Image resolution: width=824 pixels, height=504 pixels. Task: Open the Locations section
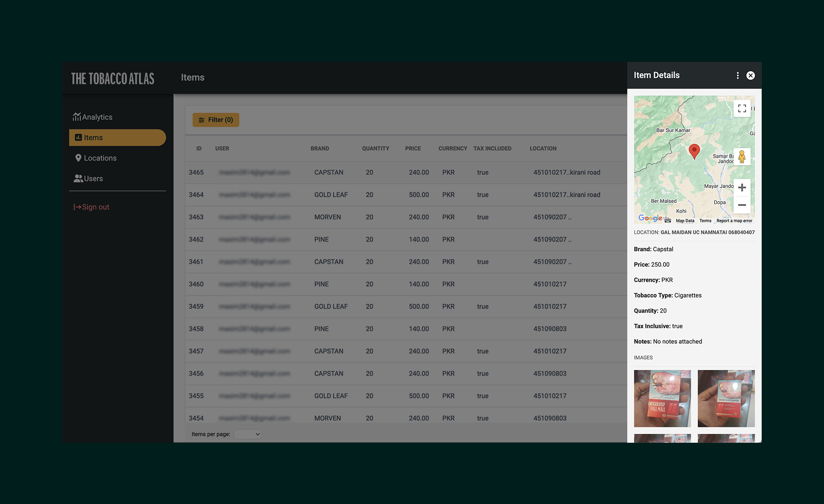click(100, 158)
